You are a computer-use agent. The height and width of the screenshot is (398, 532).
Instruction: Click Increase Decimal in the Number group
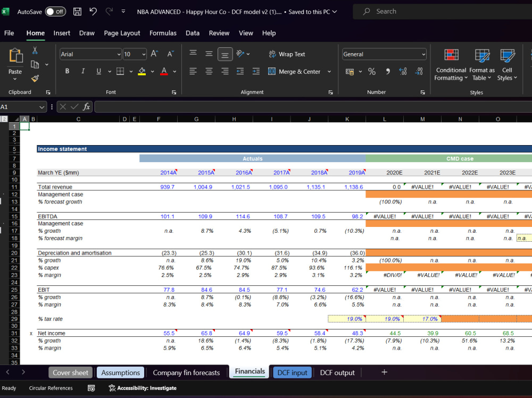(403, 71)
